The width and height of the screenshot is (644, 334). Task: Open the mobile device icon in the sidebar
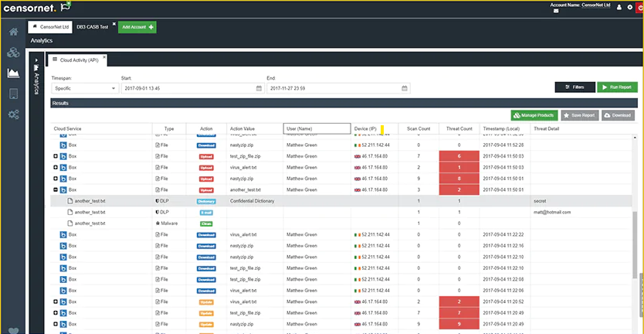(x=14, y=94)
